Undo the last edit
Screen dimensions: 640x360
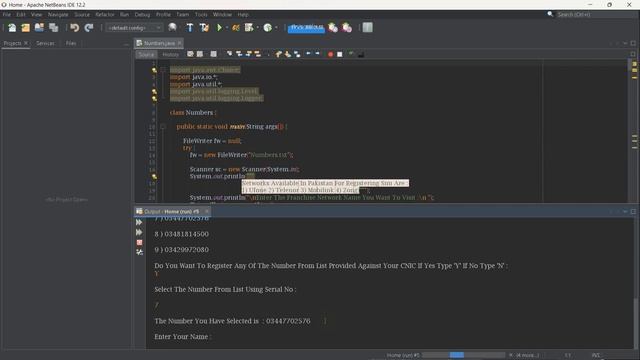pos(74,27)
